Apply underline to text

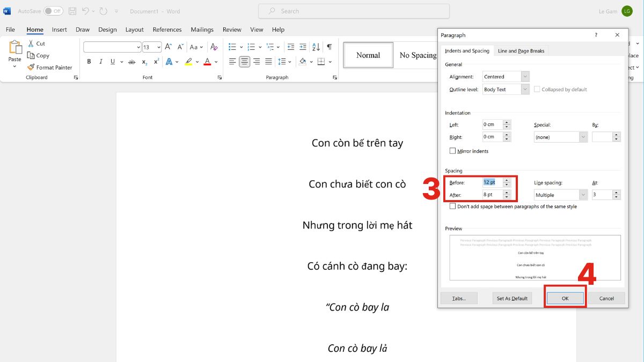tap(113, 62)
